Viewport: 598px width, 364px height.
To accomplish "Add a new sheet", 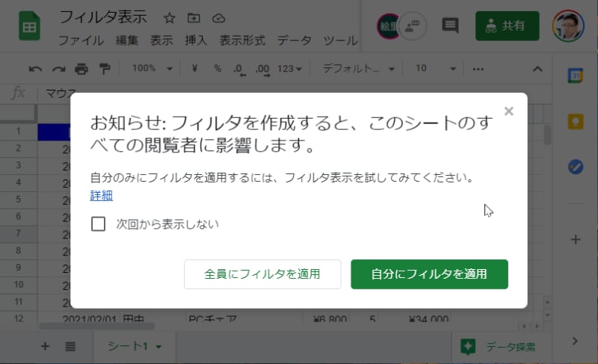I will point(45,346).
